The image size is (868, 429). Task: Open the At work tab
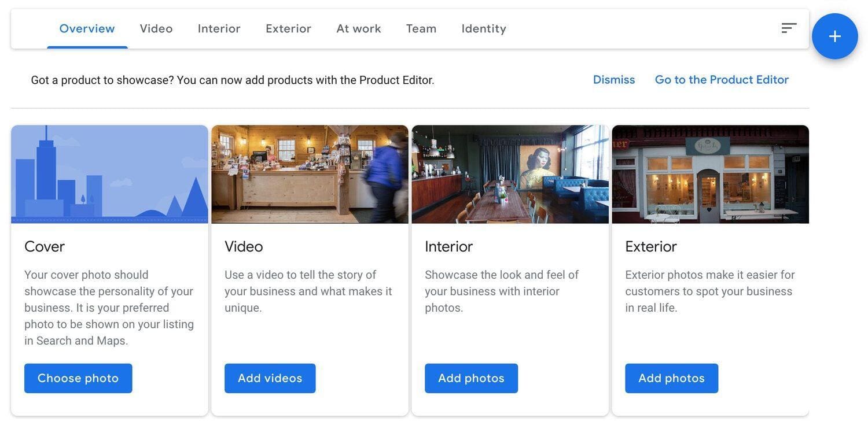pos(358,28)
